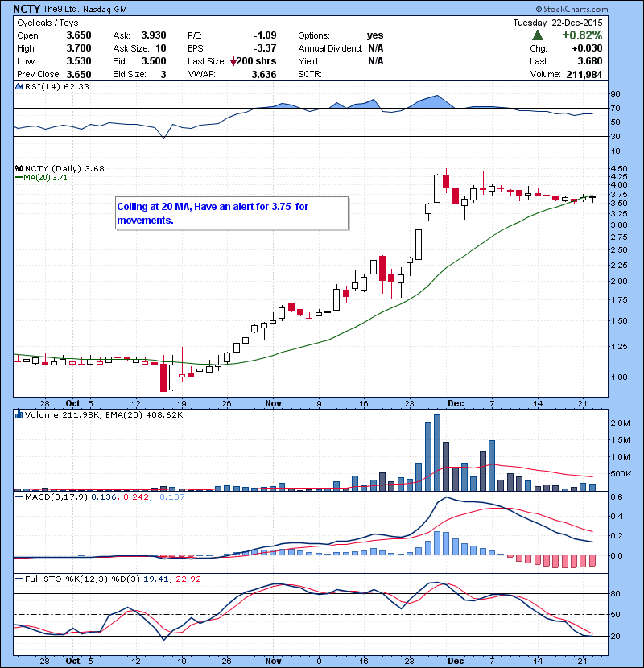Click the Volume bar chart icon

click(19, 414)
